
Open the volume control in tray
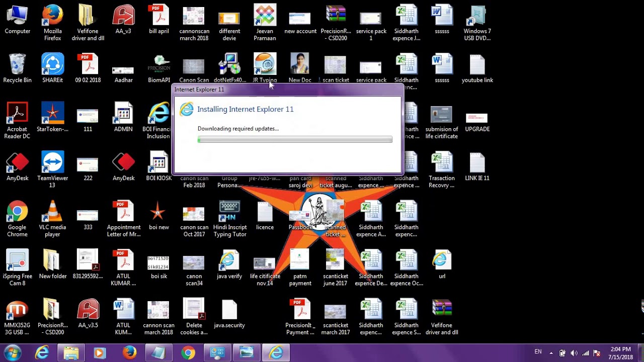click(574, 353)
